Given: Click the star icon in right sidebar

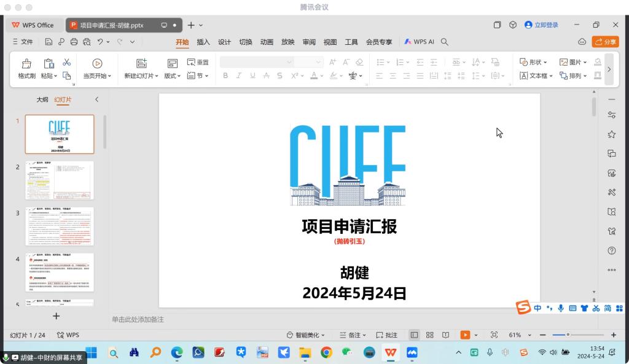Looking at the screenshot, I should point(611,134).
